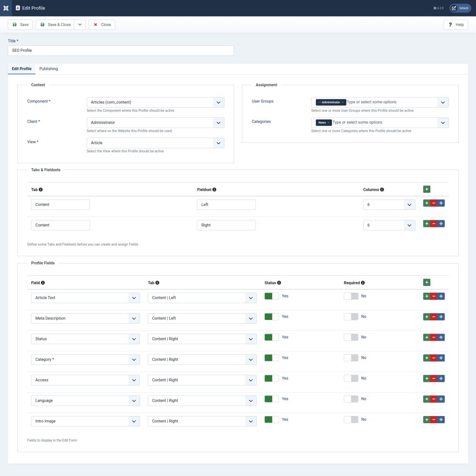Screen dimensions: 476x476
Task: Click the Tab input in the Right fieldset row
Action: (60, 225)
